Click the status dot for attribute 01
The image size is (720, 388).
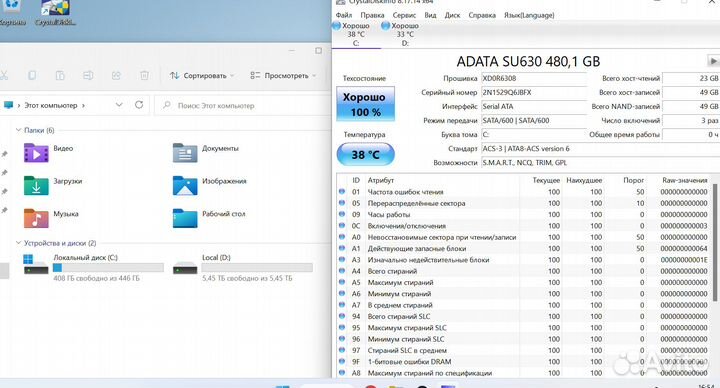(342, 191)
